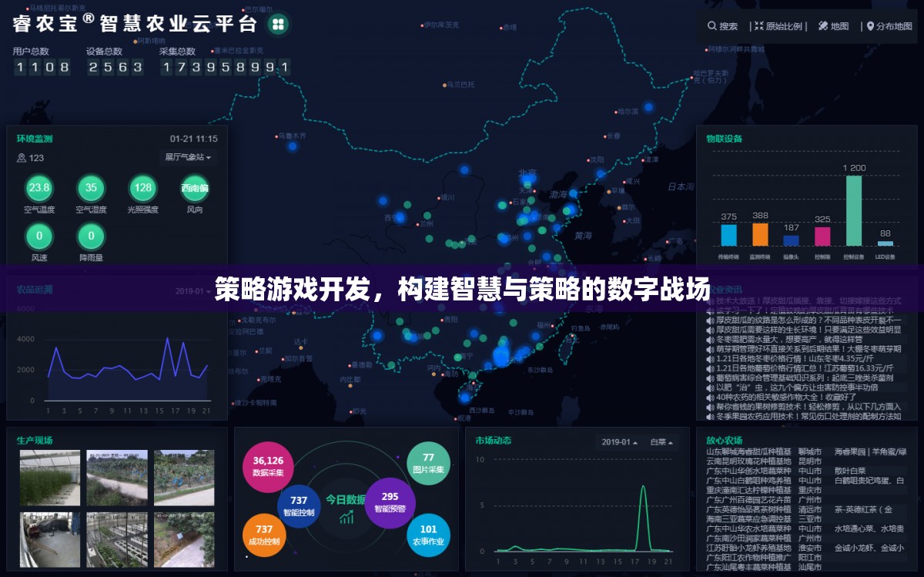Open the 白菜 crop dropdown

pos(661,442)
